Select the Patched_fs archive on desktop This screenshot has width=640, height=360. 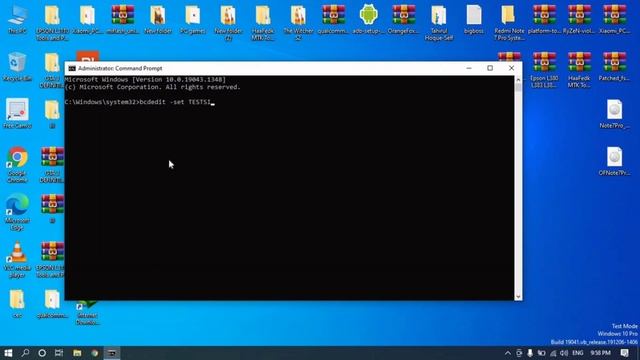(614, 67)
